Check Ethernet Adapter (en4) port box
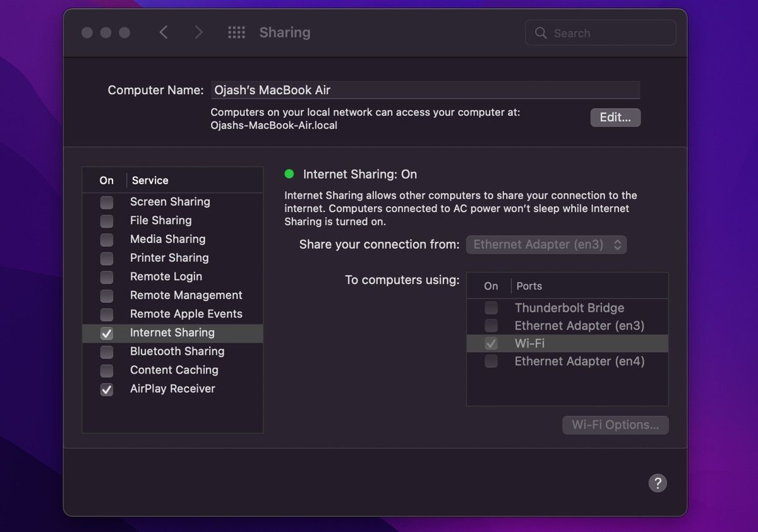The image size is (758, 532). point(491,361)
